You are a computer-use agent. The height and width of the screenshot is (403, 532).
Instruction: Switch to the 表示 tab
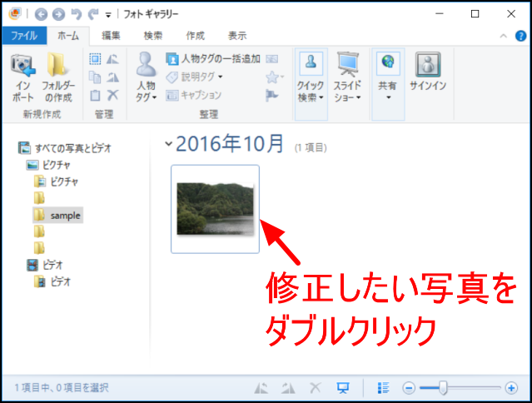(237, 36)
